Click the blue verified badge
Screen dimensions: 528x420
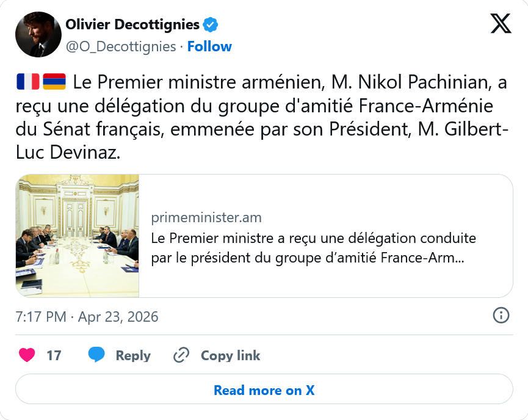point(211,25)
